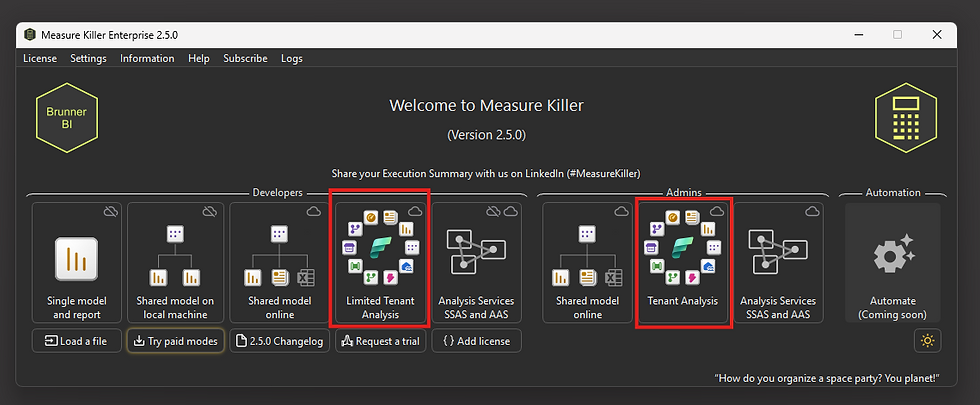Click the Request a trial button
Viewport: 980px width, 405px height.
click(380, 341)
